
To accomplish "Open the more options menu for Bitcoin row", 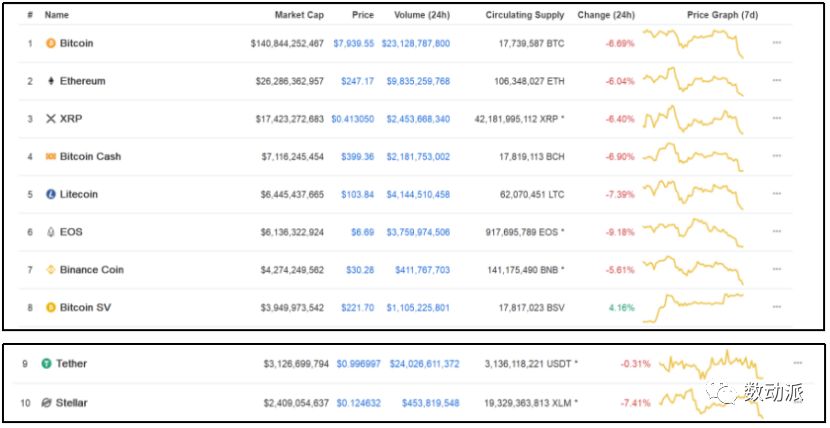I will click(777, 43).
